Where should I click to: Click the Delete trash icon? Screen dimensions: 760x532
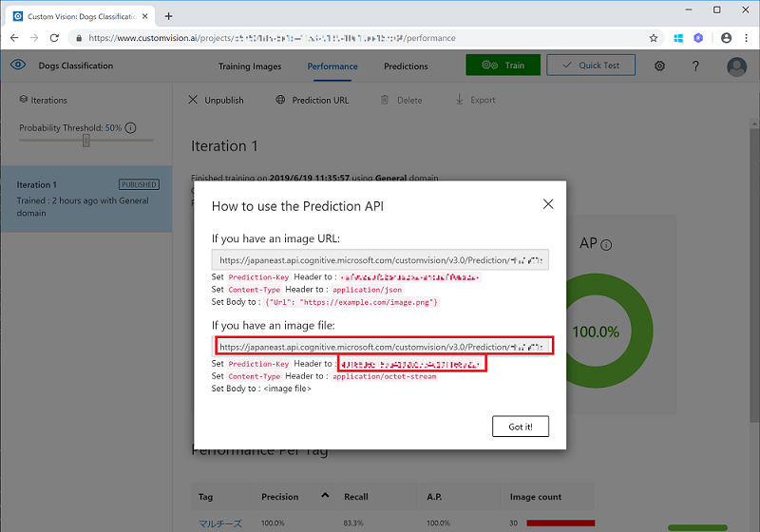(385, 100)
